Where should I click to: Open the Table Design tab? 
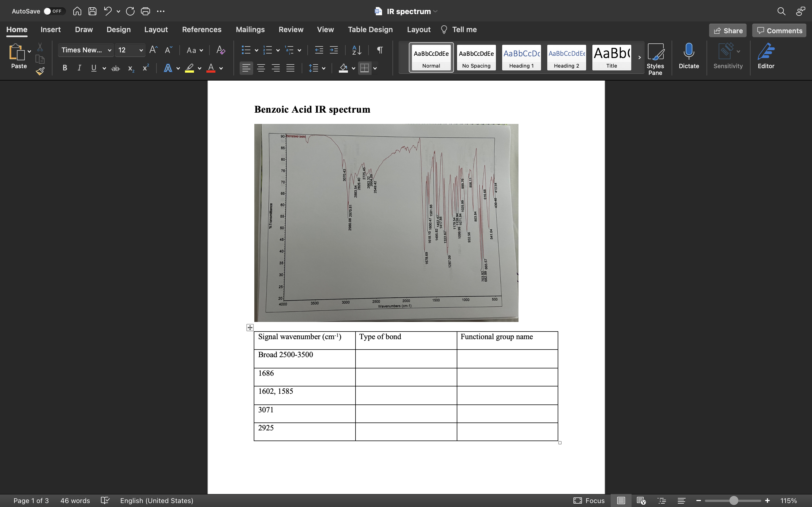click(370, 30)
